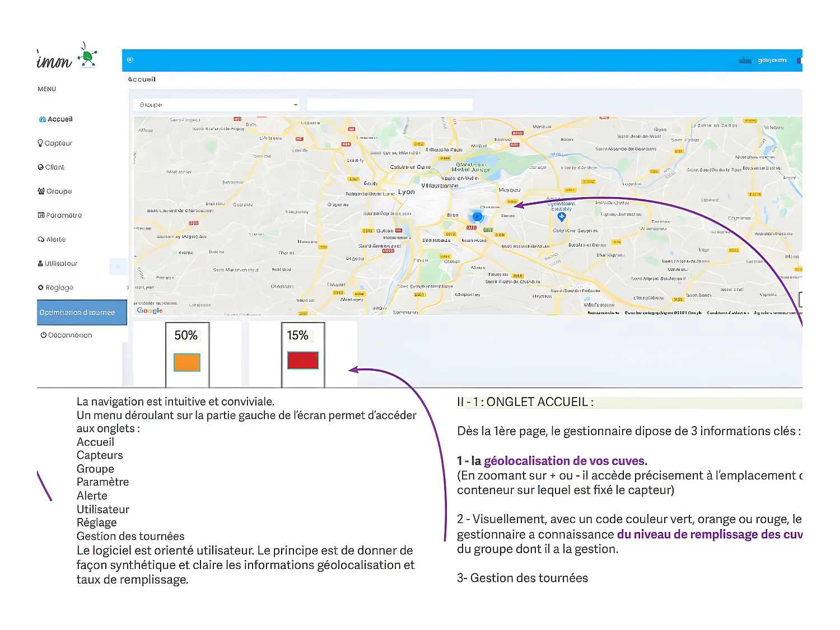Image resolution: width=840 pixels, height=630 pixels.
Task: Open Utilisateur via its person icon
Action: (x=41, y=264)
